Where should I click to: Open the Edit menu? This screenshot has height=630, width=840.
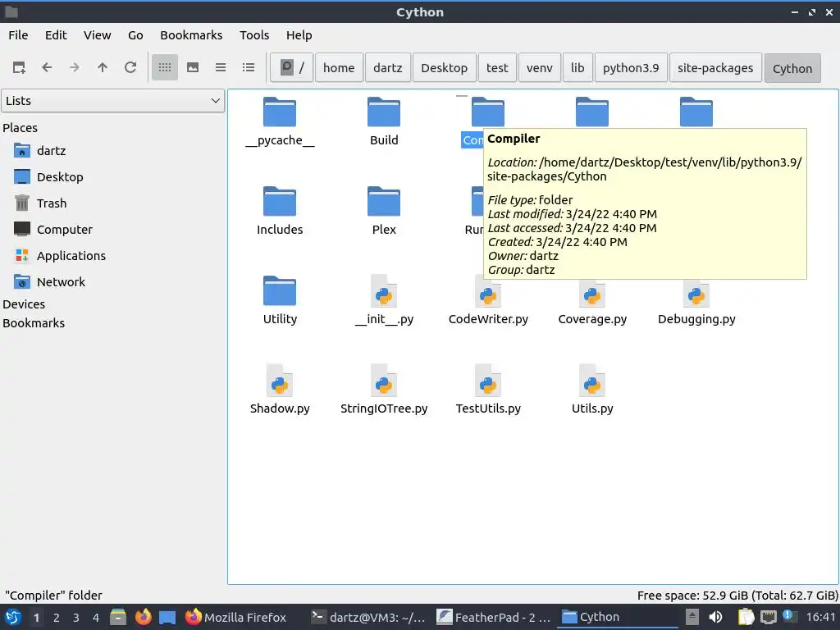pyautogui.click(x=56, y=35)
